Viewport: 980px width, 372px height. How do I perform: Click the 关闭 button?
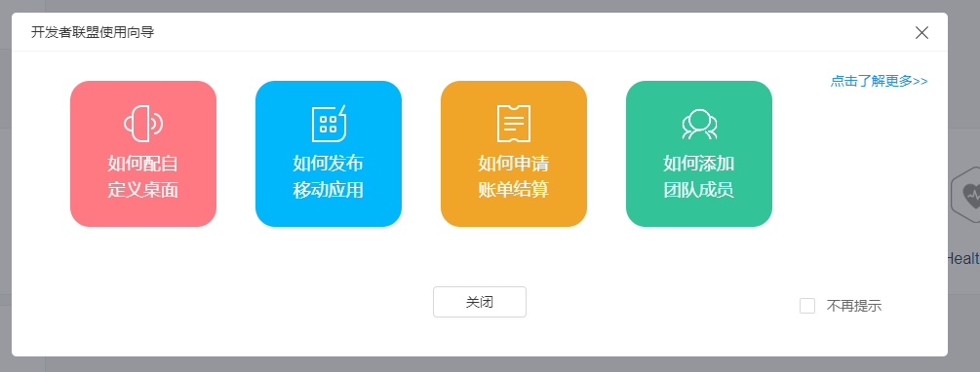click(x=480, y=302)
